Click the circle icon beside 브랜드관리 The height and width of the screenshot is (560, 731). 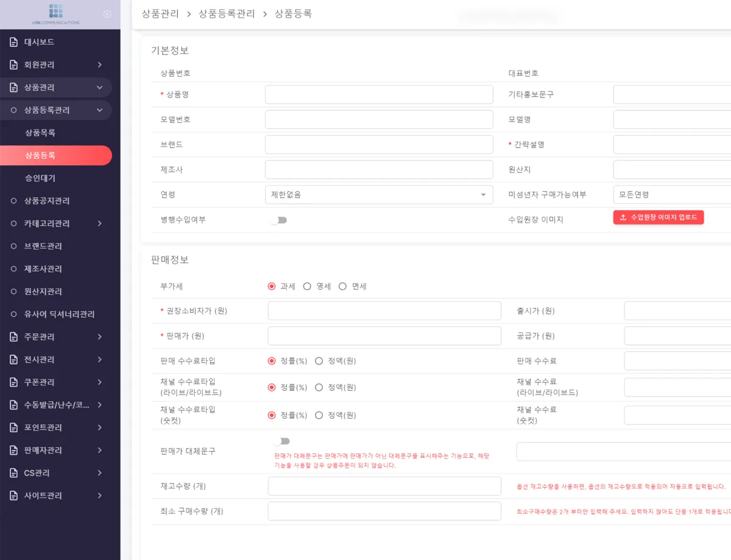pyautogui.click(x=13, y=246)
